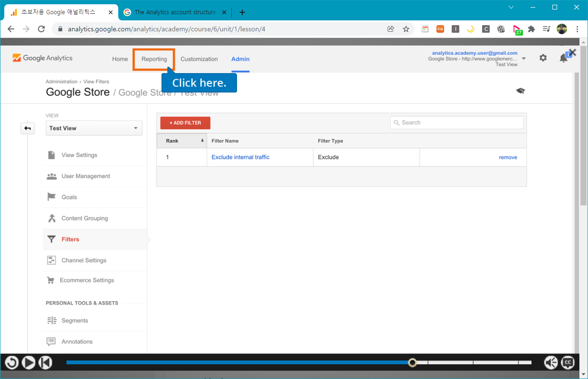Open the Analytics settings gear

click(x=543, y=58)
